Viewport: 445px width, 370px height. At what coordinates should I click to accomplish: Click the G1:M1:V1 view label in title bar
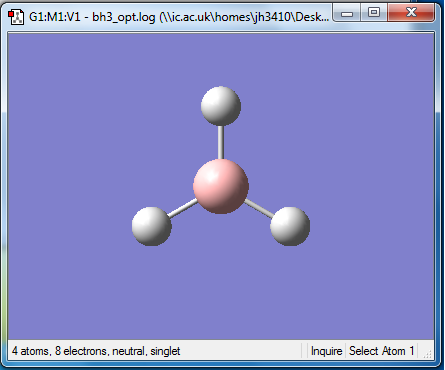coord(55,17)
